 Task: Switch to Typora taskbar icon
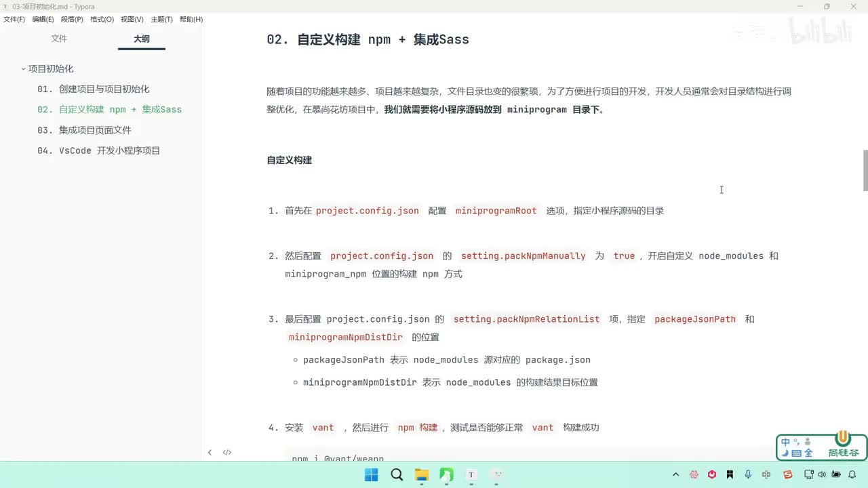(471, 474)
